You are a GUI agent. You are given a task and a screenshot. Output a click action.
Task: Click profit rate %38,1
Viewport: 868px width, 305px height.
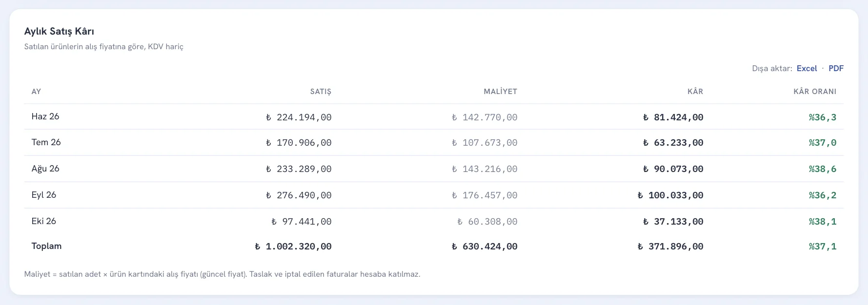(x=823, y=222)
